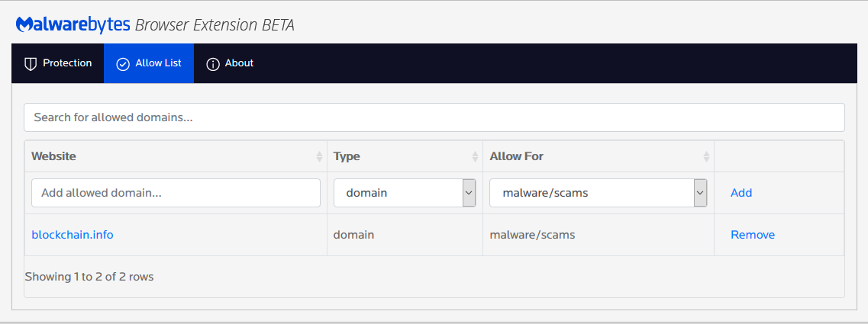Select the Allow List tab
Image resolution: width=868 pixels, height=324 pixels.
click(x=149, y=63)
